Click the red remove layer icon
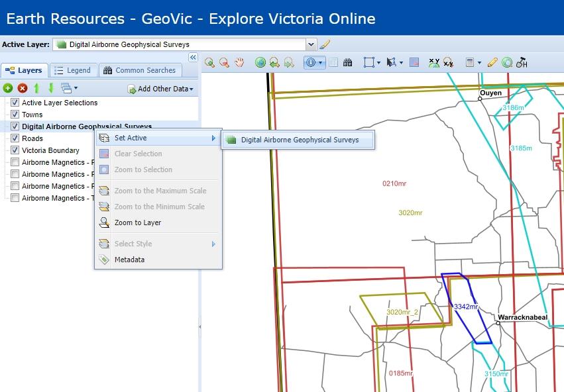The height and width of the screenshot is (392, 564). 23,88
